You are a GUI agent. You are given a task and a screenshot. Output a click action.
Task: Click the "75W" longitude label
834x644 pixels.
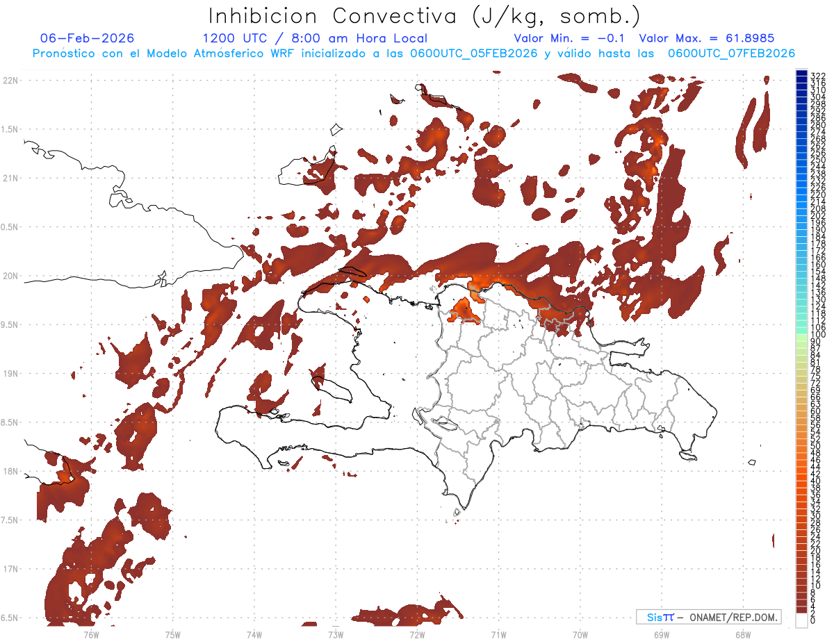[172, 634]
